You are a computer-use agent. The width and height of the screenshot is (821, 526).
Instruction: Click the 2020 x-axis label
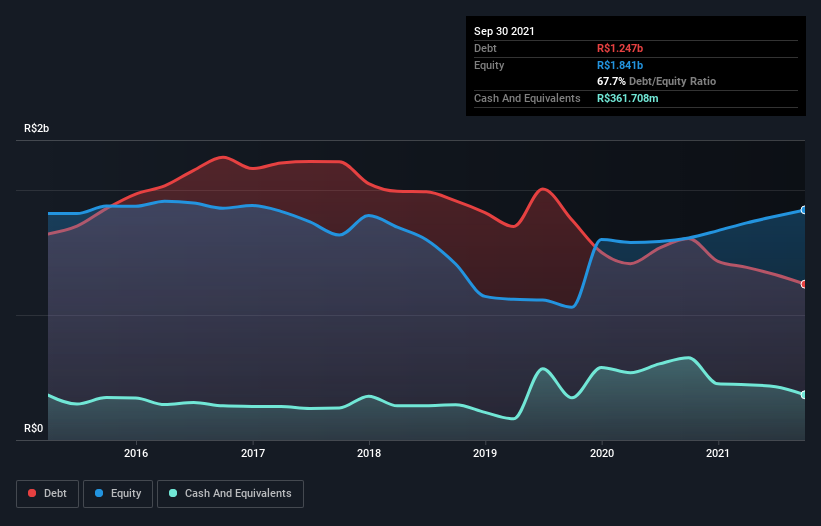602,453
